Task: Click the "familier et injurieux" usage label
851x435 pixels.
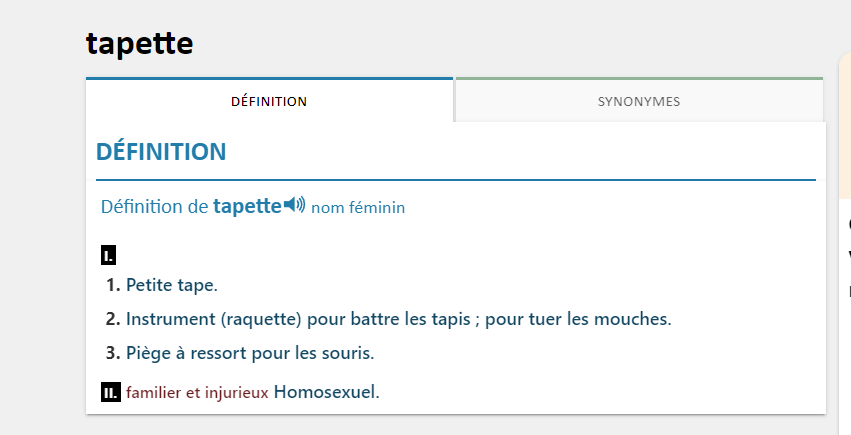Action: coord(198,392)
